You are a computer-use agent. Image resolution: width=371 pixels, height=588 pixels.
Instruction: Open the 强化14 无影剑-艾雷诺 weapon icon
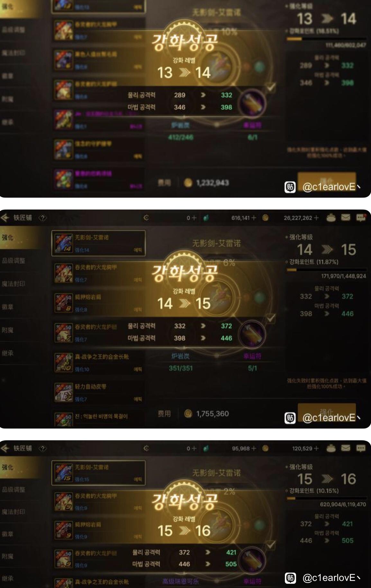[x=63, y=244]
